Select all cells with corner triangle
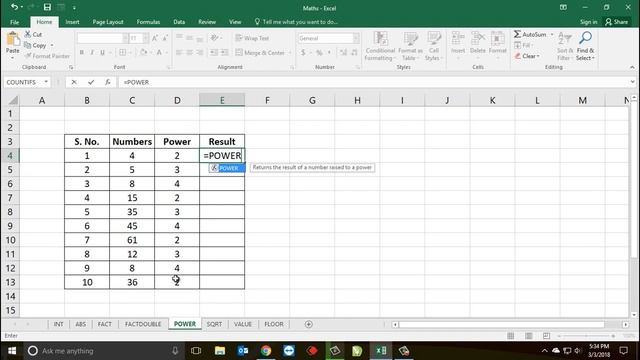Viewport: 640px width, 360px height. pyautogui.click(x=13, y=100)
